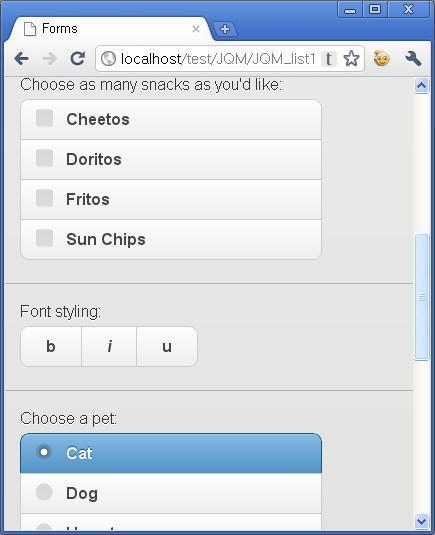
Task: Click the smiley face extension icon
Action: pos(381,58)
